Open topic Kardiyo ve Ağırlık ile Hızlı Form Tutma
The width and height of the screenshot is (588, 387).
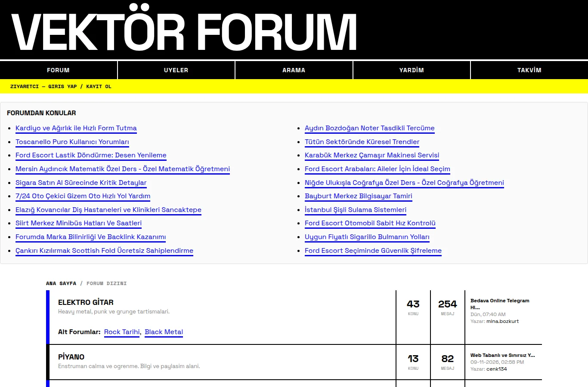pyautogui.click(x=76, y=128)
